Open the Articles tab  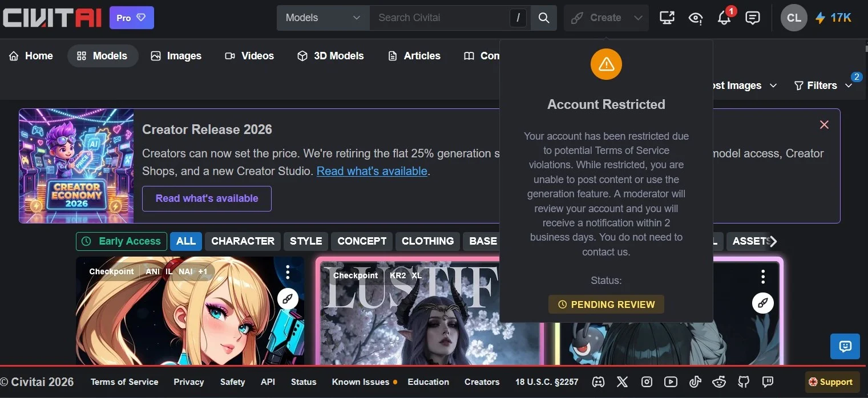(414, 56)
